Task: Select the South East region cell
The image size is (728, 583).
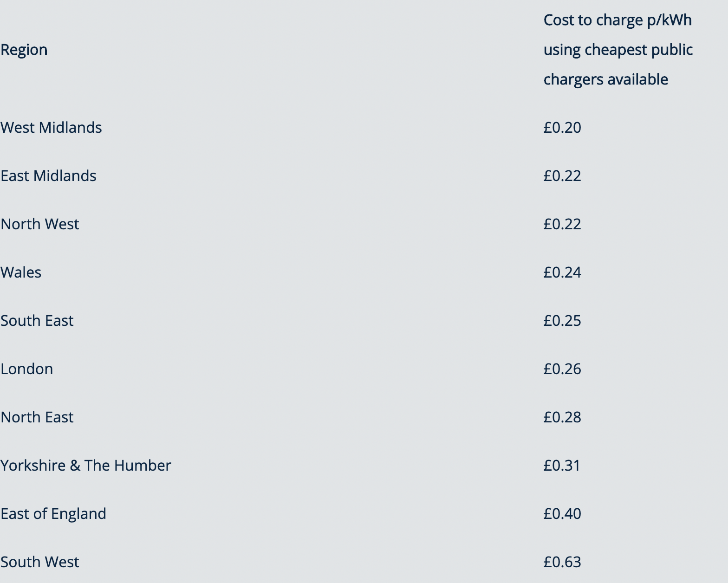Action: 37,321
